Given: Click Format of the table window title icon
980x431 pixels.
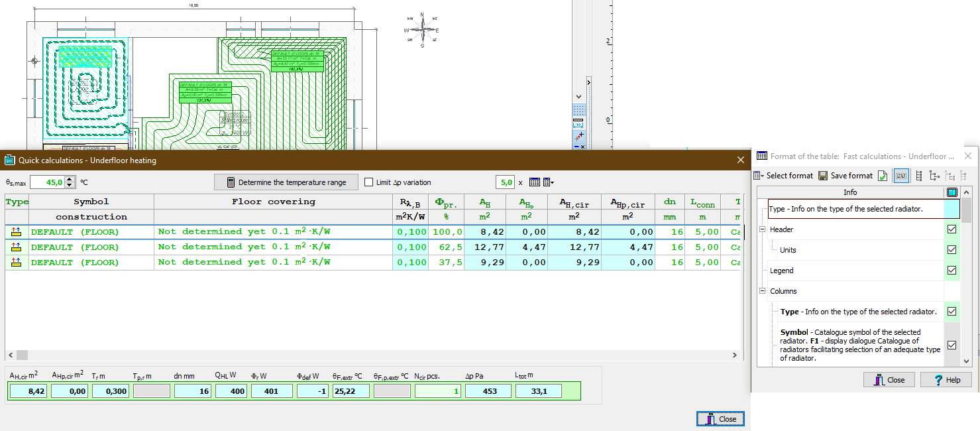Looking at the screenshot, I should click(762, 156).
